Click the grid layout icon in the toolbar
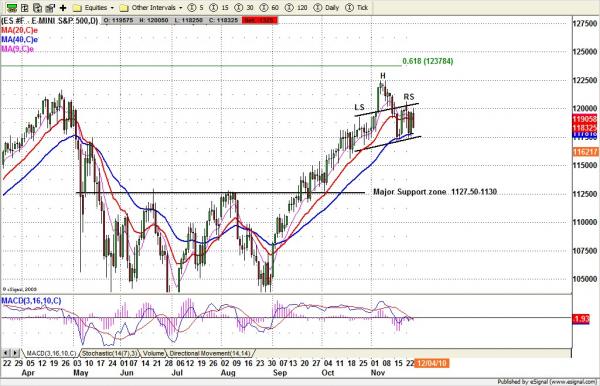 pyautogui.click(x=25, y=8)
